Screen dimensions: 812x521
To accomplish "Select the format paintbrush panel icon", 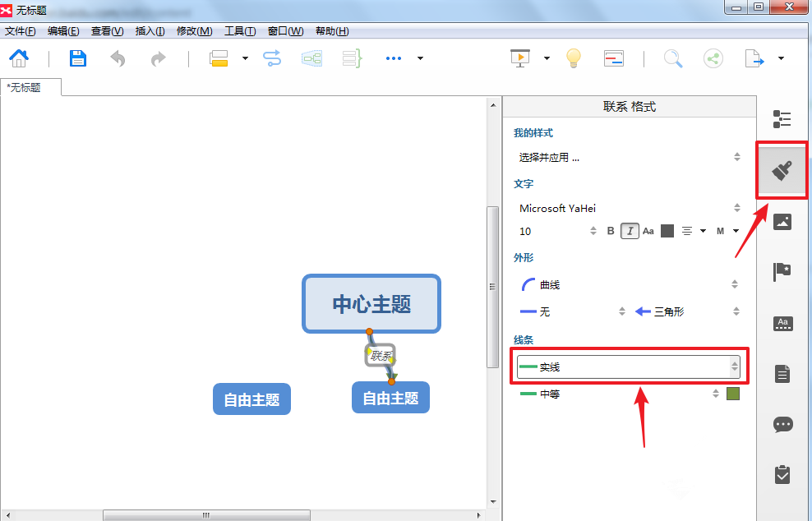I will [782, 171].
